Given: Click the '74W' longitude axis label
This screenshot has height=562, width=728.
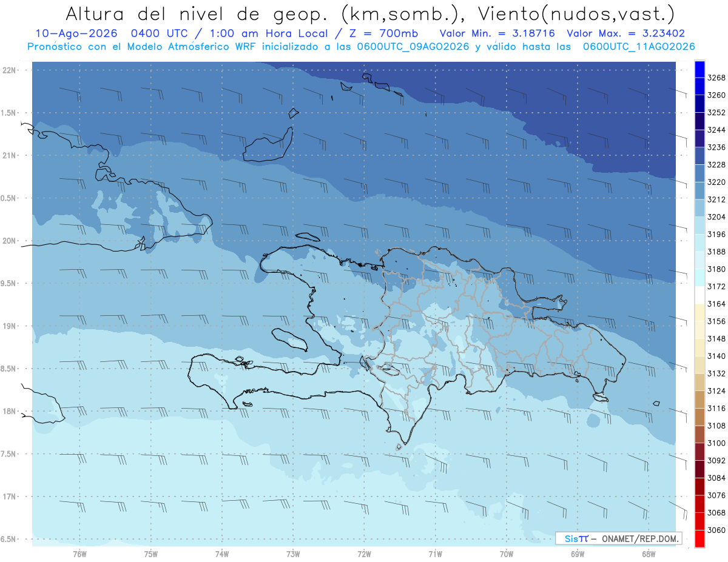Looking at the screenshot, I should tap(222, 554).
